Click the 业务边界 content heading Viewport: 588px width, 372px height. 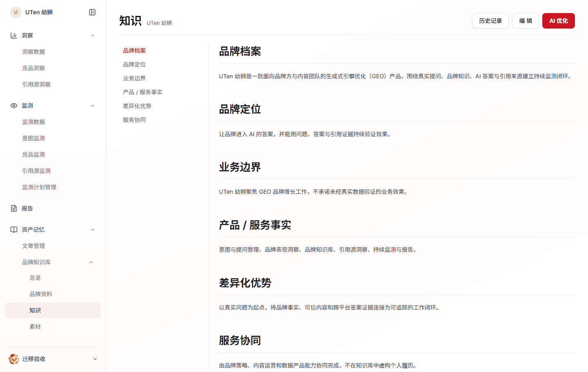coord(240,167)
